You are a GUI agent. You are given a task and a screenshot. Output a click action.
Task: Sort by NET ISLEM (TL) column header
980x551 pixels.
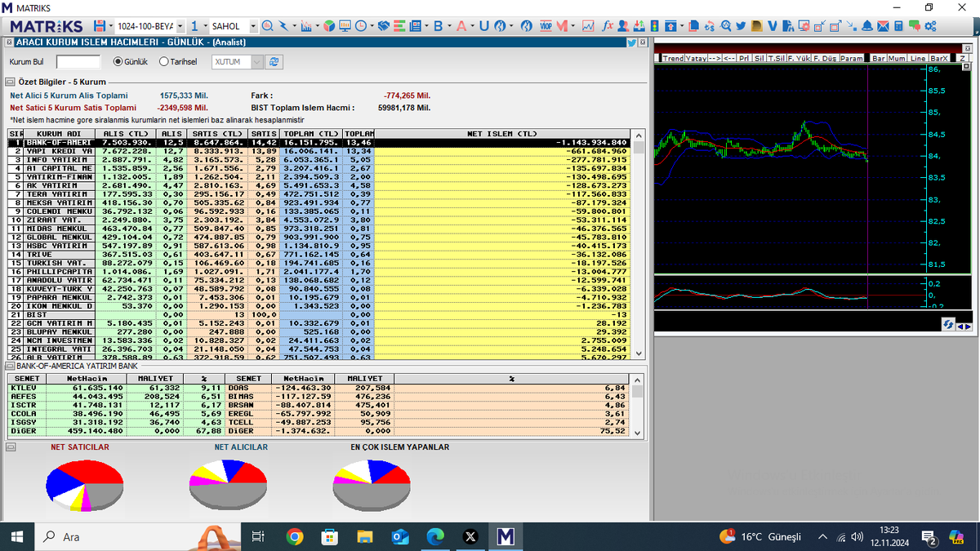(x=501, y=134)
